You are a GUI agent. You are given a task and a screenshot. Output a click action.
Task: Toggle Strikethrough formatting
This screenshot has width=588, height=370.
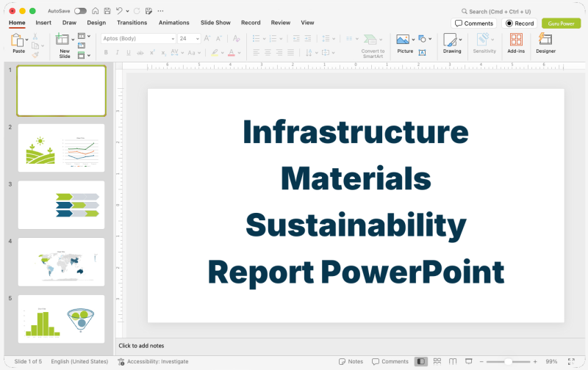140,53
